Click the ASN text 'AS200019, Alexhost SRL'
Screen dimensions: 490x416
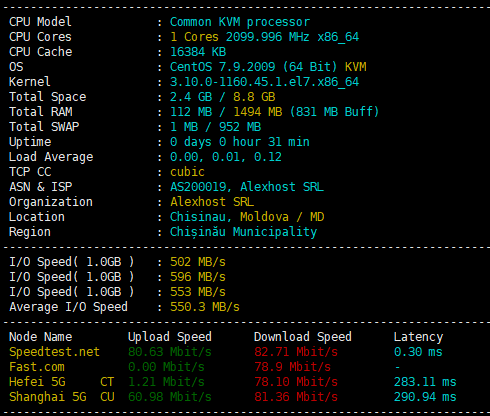click(x=247, y=187)
